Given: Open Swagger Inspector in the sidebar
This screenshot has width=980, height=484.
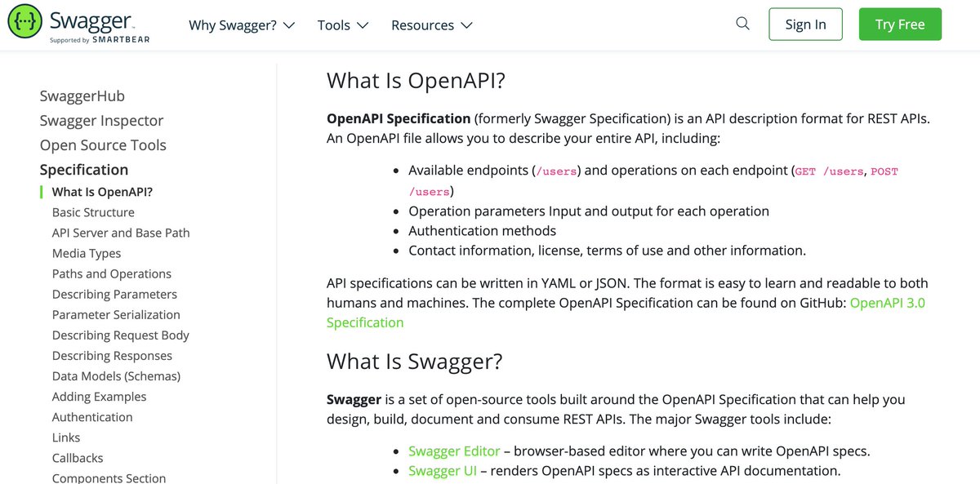Looking at the screenshot, I should pyautogui.click(x=102, y=121).
